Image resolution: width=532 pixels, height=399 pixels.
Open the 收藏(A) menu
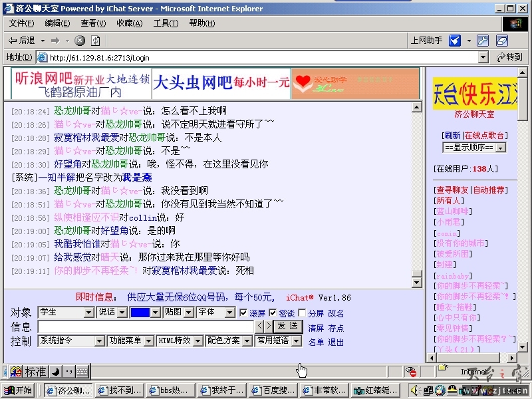point(129,23)
